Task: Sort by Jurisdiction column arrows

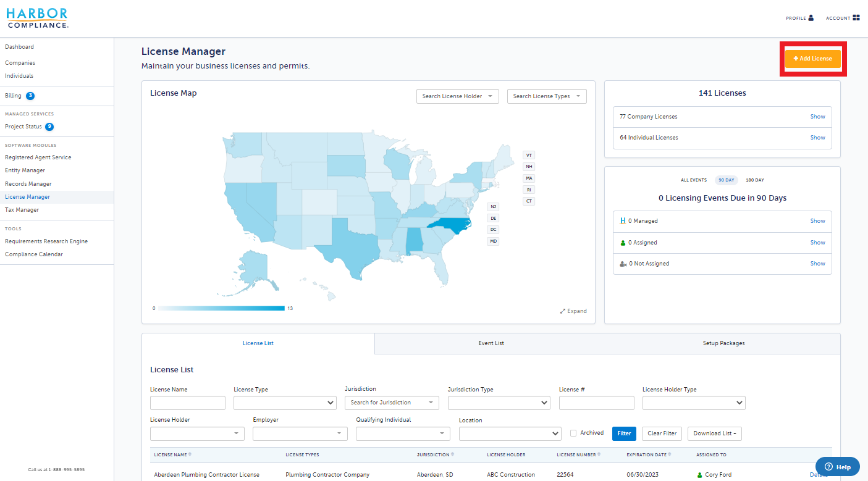Action: pos(452,454)
